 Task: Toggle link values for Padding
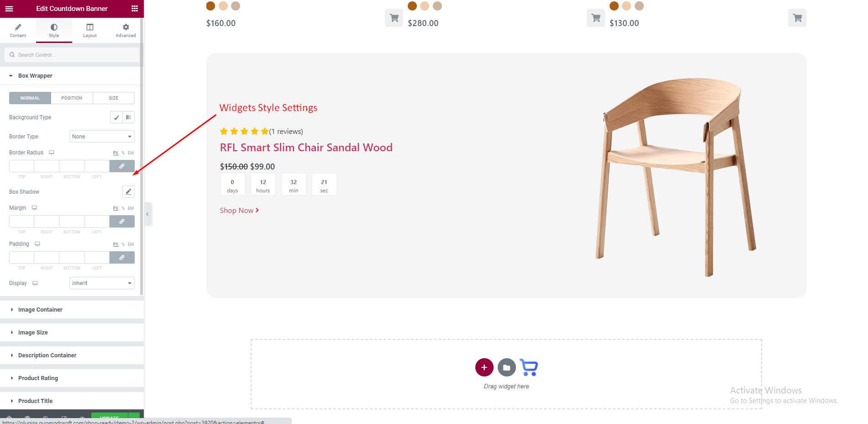pos(122,258)
